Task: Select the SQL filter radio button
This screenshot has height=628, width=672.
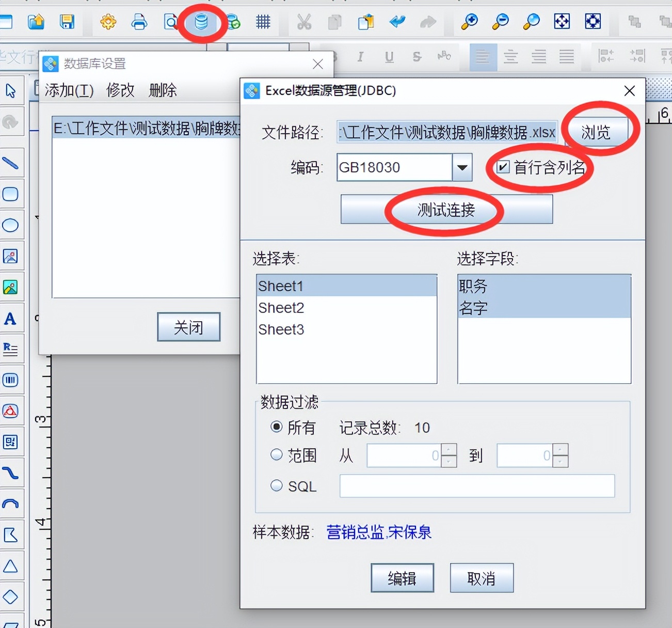Action: pos(277,484)
